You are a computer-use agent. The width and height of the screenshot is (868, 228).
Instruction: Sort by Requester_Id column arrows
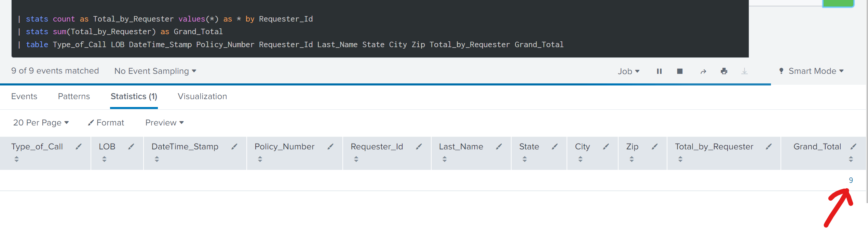[356, 159]
